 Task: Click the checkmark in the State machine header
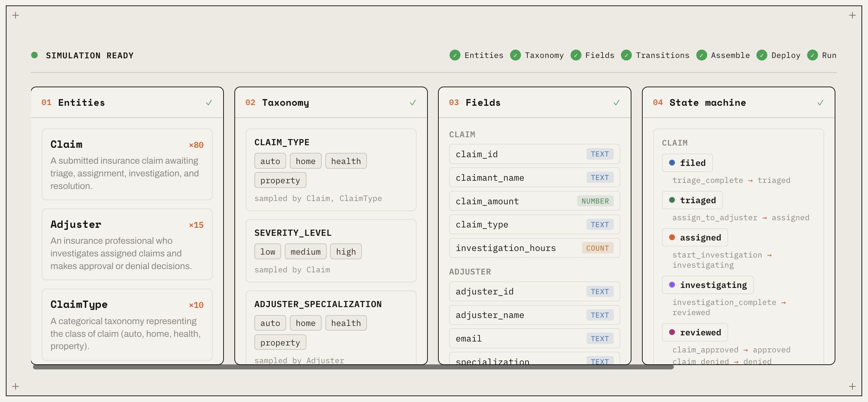[x=820, y=103]
